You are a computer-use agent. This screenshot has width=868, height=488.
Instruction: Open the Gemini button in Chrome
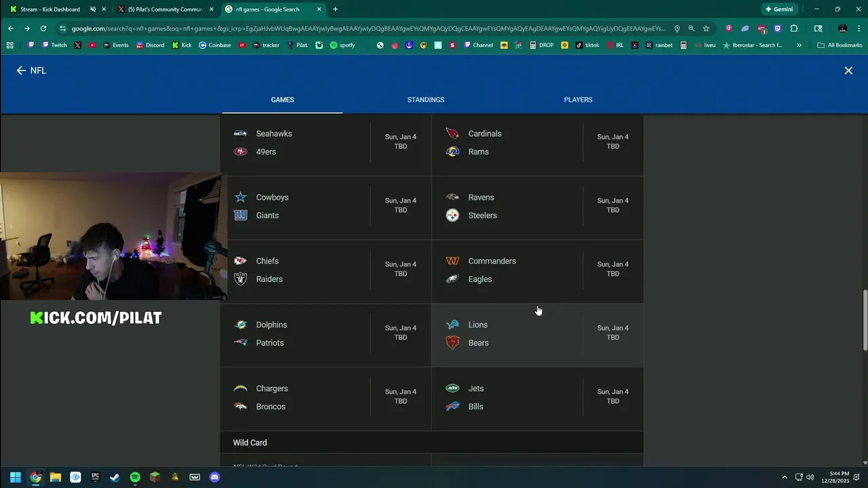779,9
